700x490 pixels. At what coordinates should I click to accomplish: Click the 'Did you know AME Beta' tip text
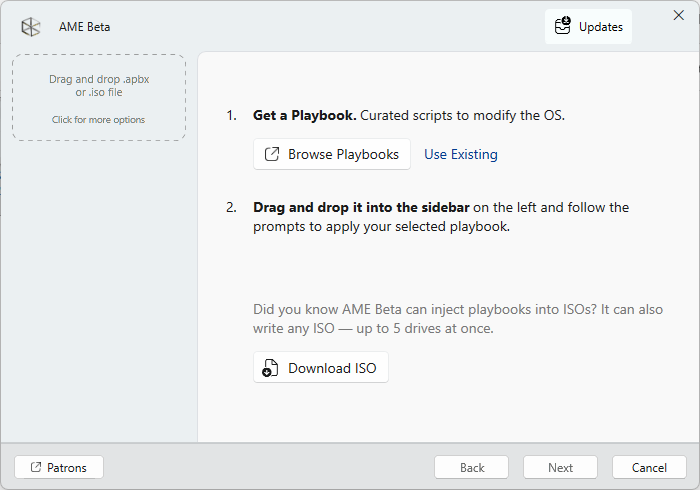(458, 319)
